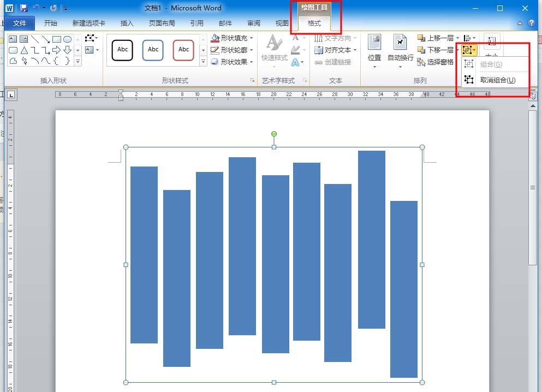Click the green rotation handle above the group

[274, 134]
